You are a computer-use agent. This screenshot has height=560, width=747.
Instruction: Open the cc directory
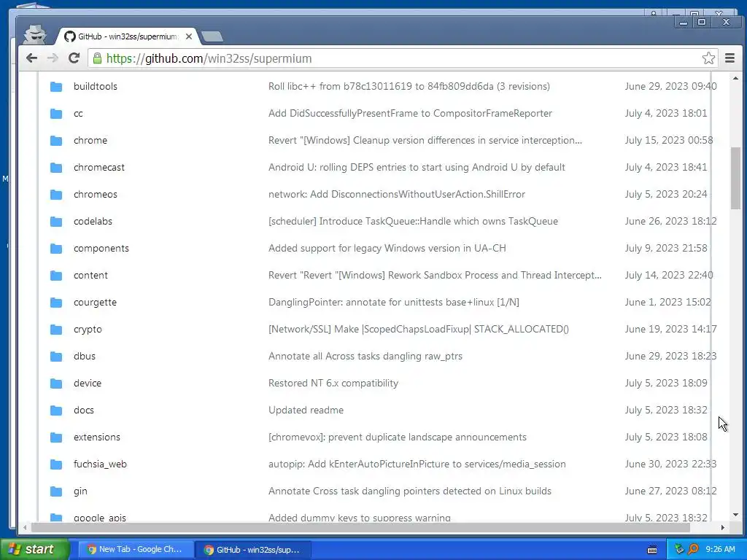point(78,113)
